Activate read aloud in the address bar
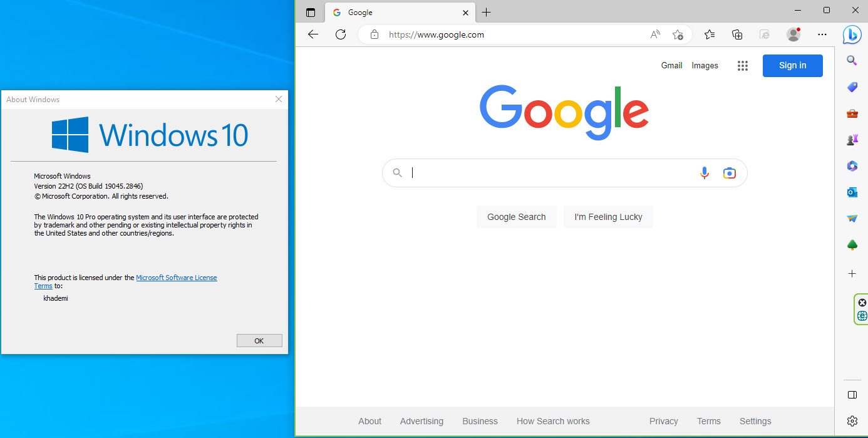Image resolution: width=868 pixels, height=438 pixels. 654,34
